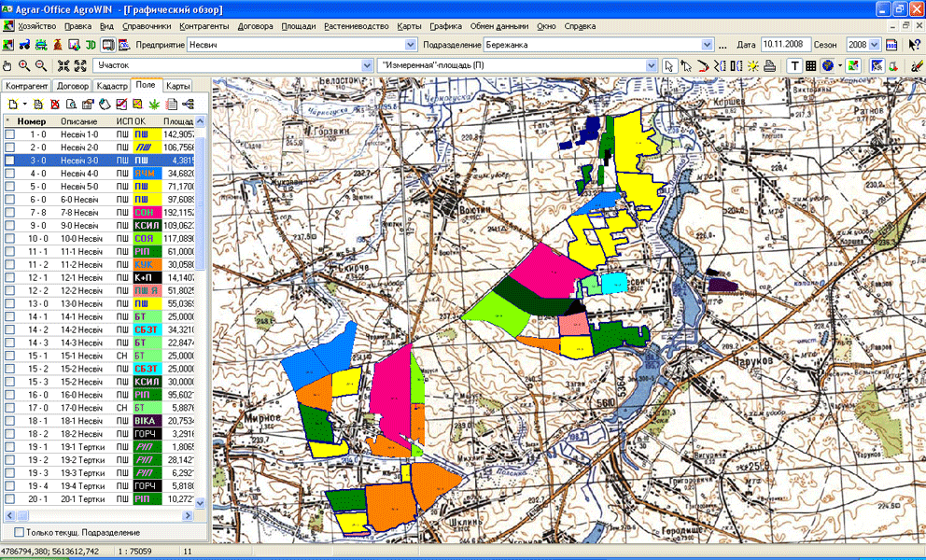Viewport: 926px width, 560px height.
Task: Activate the zoom out magnifier
Action: coord(41,65)
